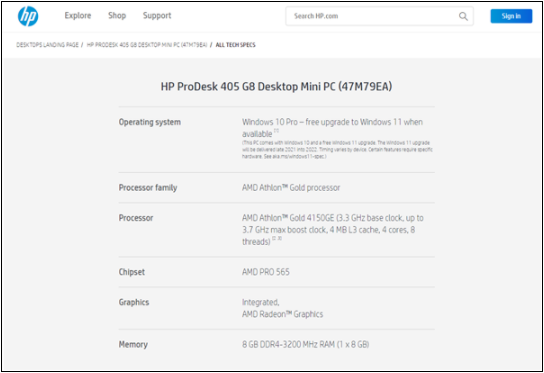Click the Processor family label

coord(148,188)
